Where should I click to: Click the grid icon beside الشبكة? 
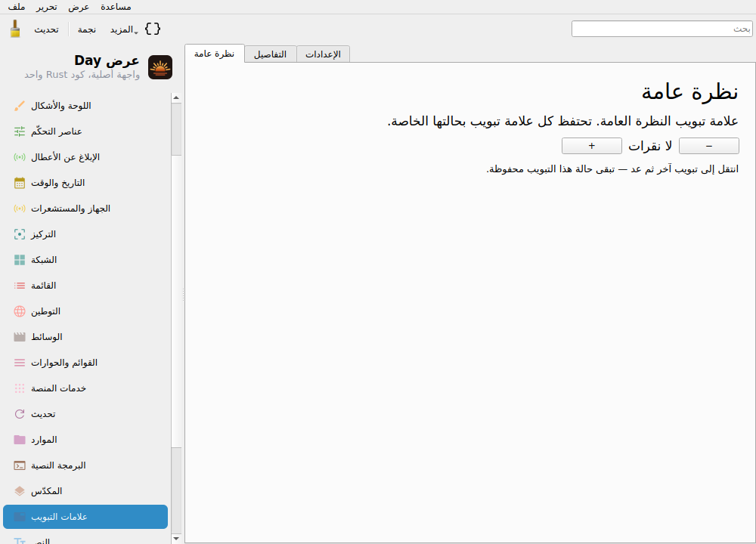[20, 260]
